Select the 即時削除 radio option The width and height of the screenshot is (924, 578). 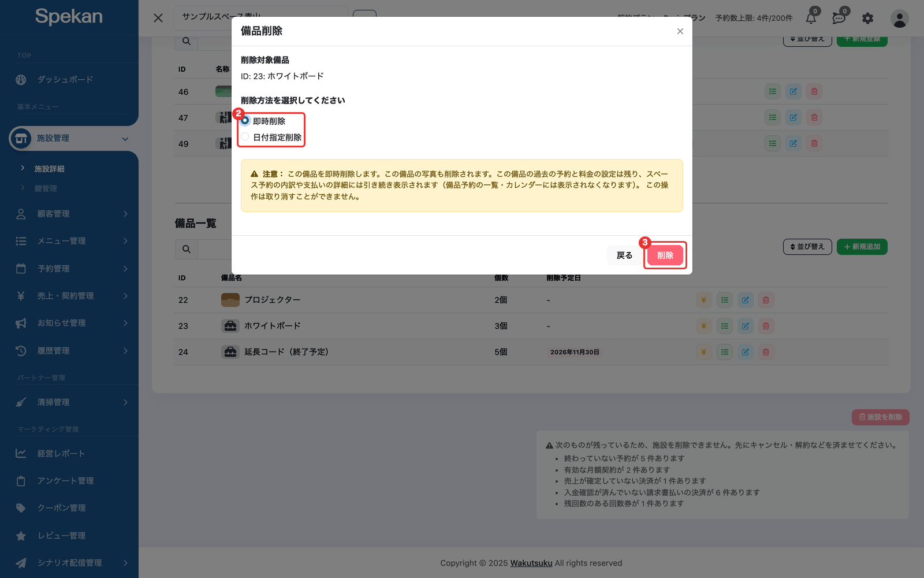[245, 121]
